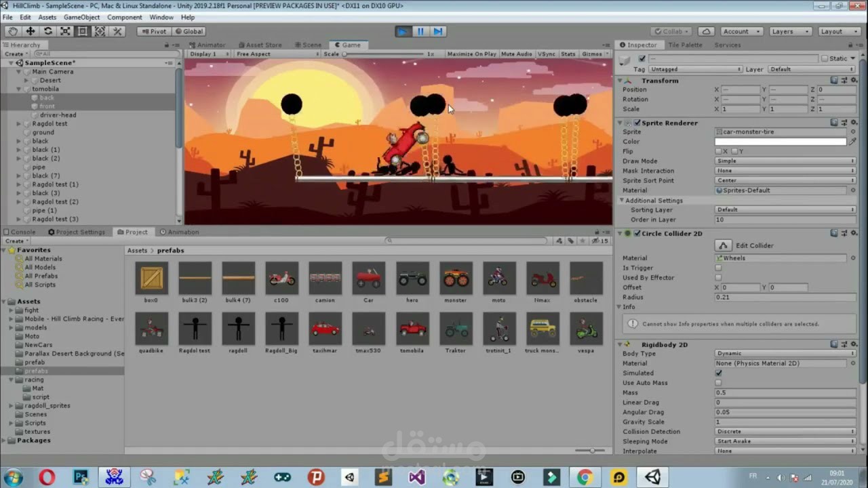Open the Draw Mode dropdown

click(786, 161)
